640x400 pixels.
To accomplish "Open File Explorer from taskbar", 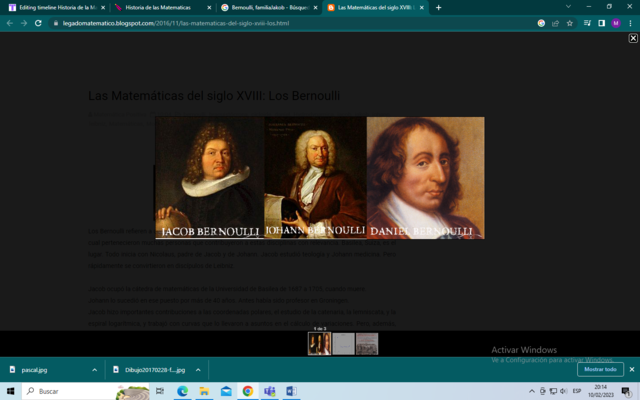I will click(x=204, y=391).
